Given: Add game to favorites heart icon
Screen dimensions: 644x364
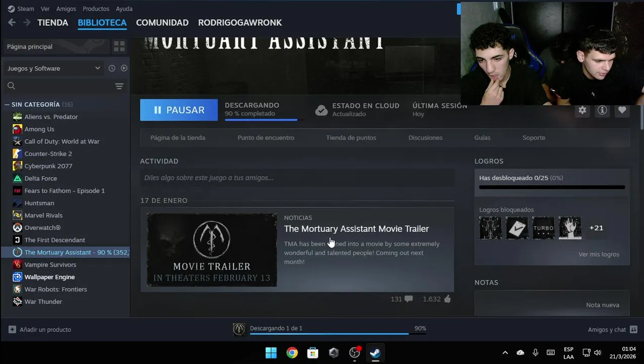Looking at the screenshot, I should coord(622,110).
